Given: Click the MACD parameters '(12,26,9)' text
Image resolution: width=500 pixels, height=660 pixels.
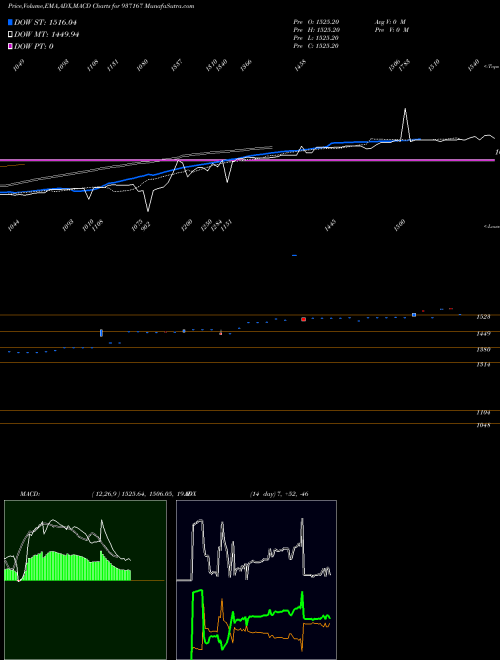Looking at the screenshot, I should pos(106,494).
